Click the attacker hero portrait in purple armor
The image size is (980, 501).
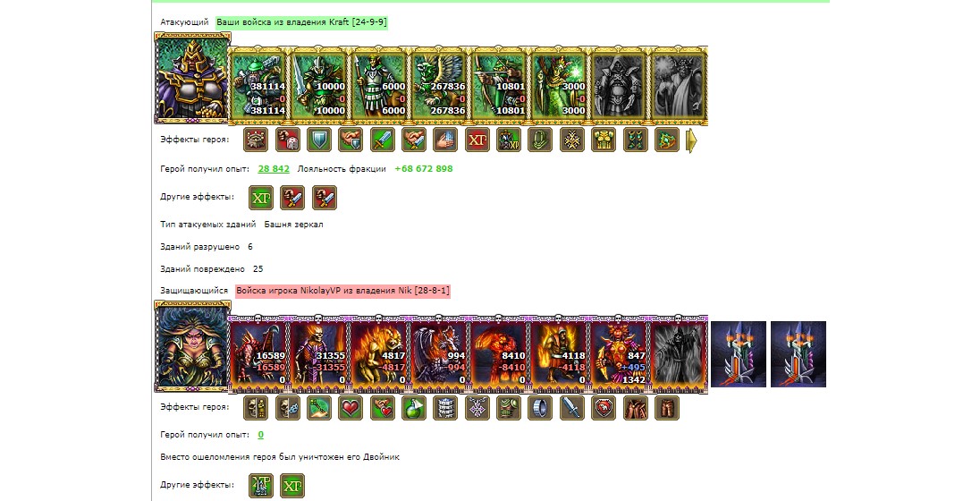click(x=192, y=78)
